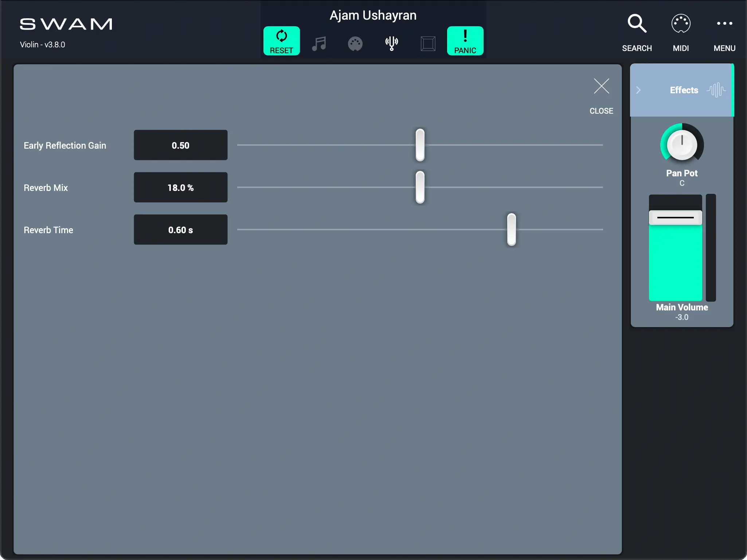The image size is (747, 560).
Task: Click the Main Volume fader handle
Action: click(x=675, y=218)
